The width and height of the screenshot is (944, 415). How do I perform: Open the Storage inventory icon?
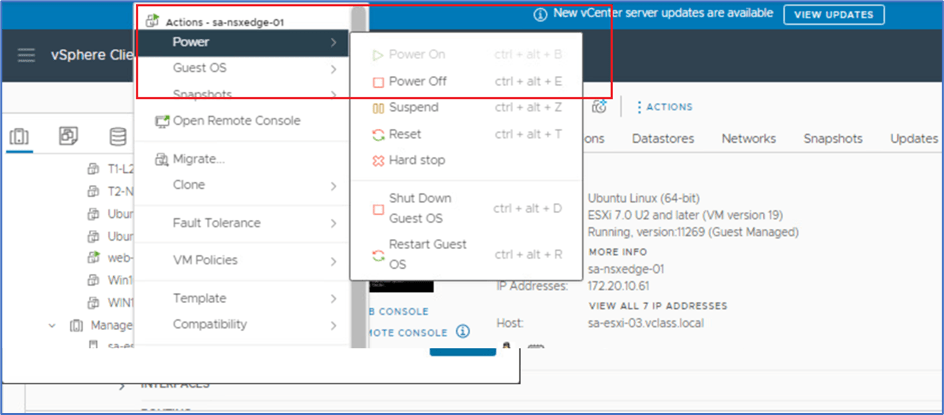pos(117,137)
